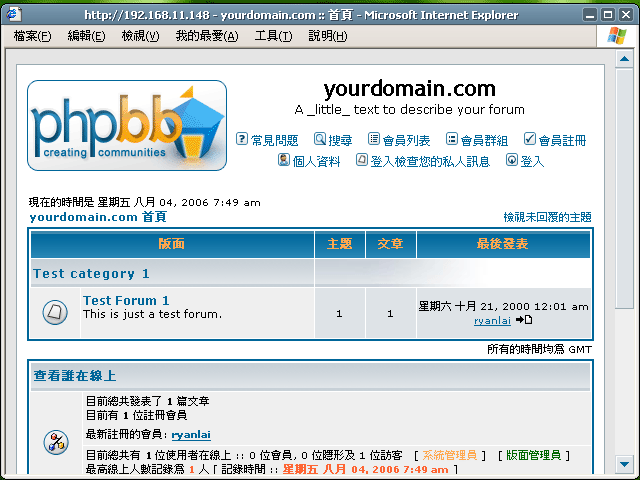Open the 我的最愛(A) menu
This screenshot has height=480, width=640.
207,36
